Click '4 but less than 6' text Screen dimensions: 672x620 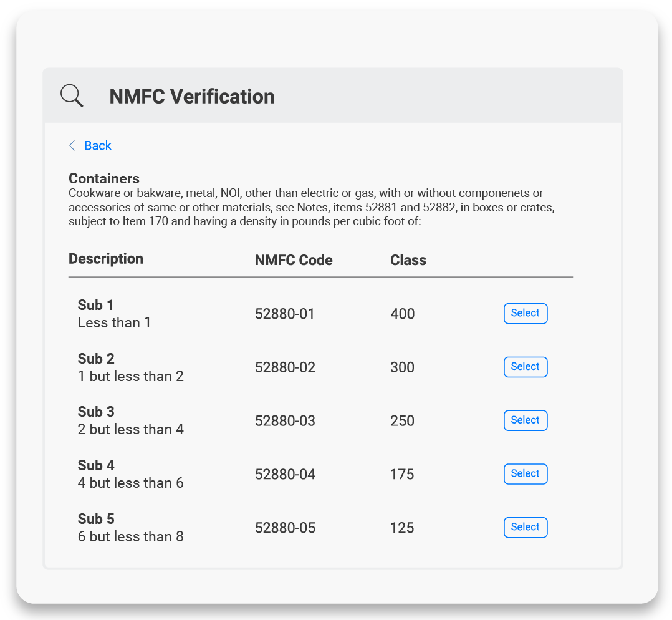131,483
